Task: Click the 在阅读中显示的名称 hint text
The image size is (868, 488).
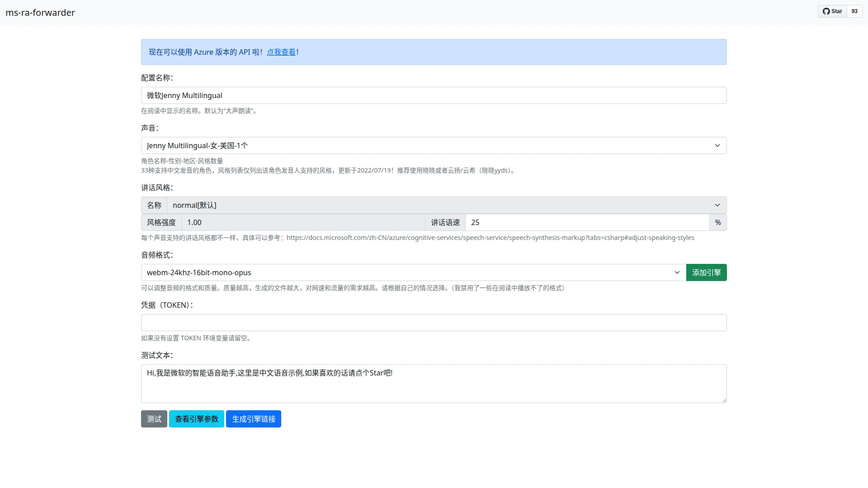Action: tap(199, 111)
